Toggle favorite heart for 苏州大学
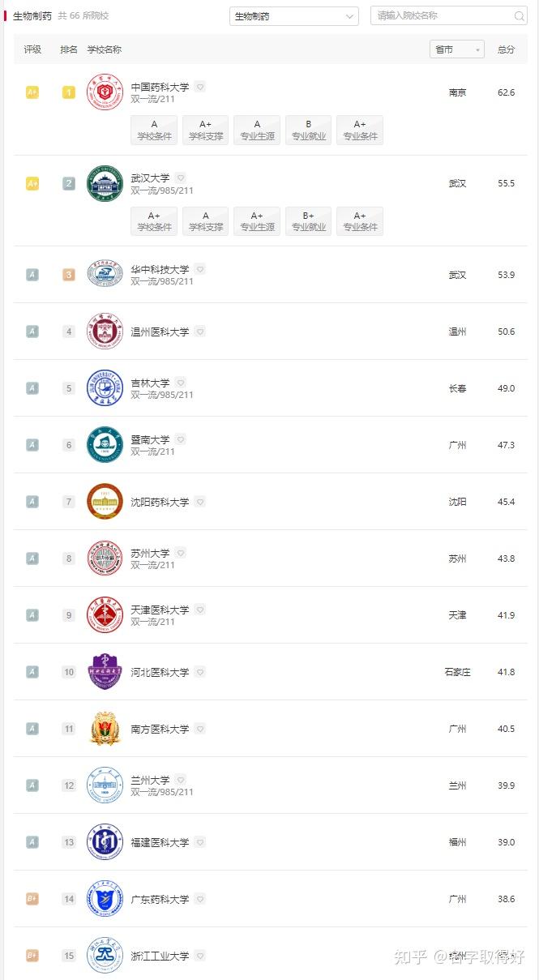Screen dimensions: 539x980 click(x=181, y=553)
